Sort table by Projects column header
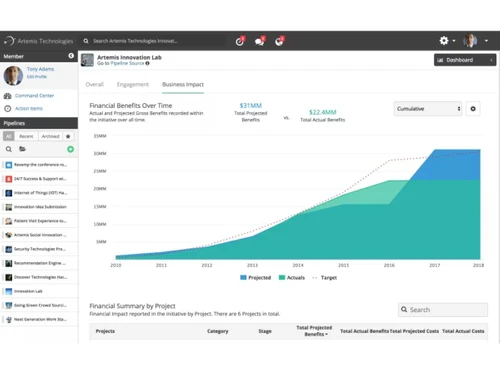500x375 pixels. tap(105, 331)
